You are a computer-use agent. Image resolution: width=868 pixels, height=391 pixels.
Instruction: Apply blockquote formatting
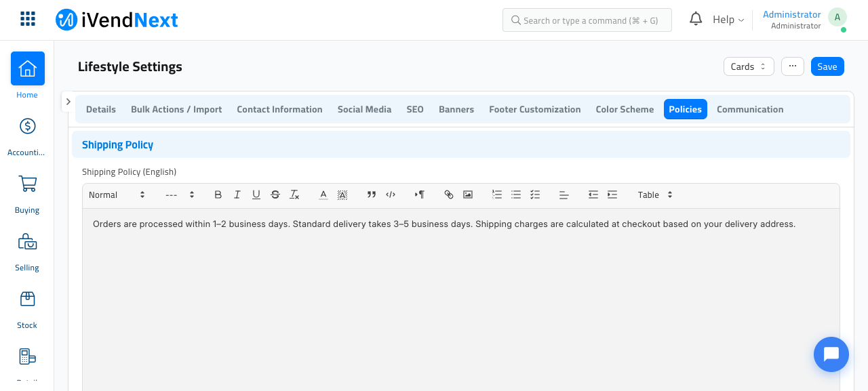coord(372,194)
